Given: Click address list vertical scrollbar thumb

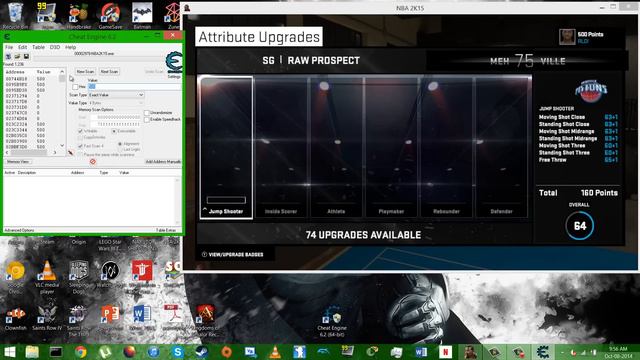Looking at the screenshot, I should [x=62, y=78].
